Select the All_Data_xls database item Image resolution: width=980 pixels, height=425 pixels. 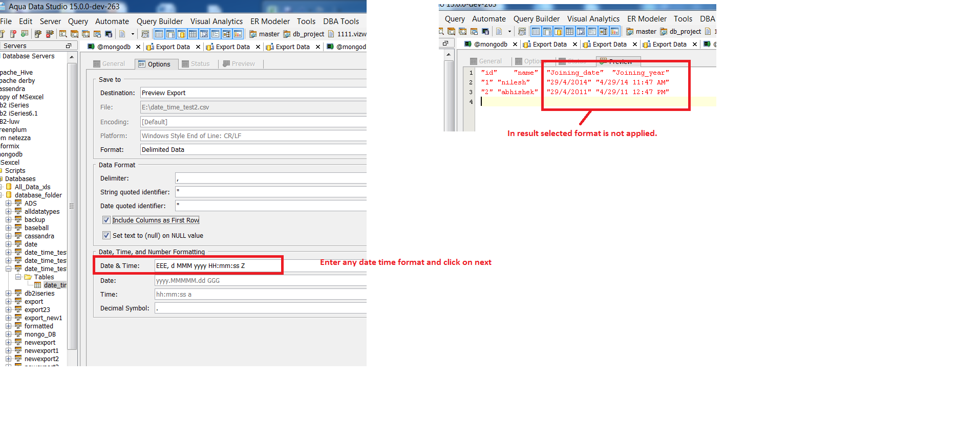pos(32,187)
